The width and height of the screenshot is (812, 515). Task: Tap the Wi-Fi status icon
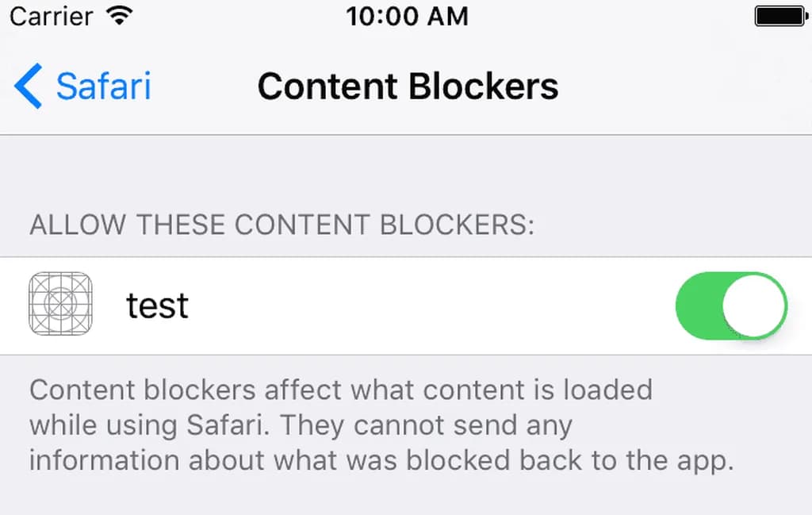(119, 16)
